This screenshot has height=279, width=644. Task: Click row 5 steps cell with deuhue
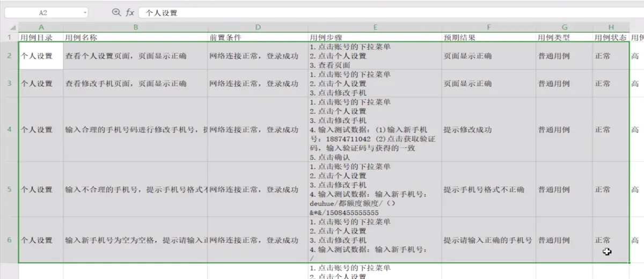[375, 189]
